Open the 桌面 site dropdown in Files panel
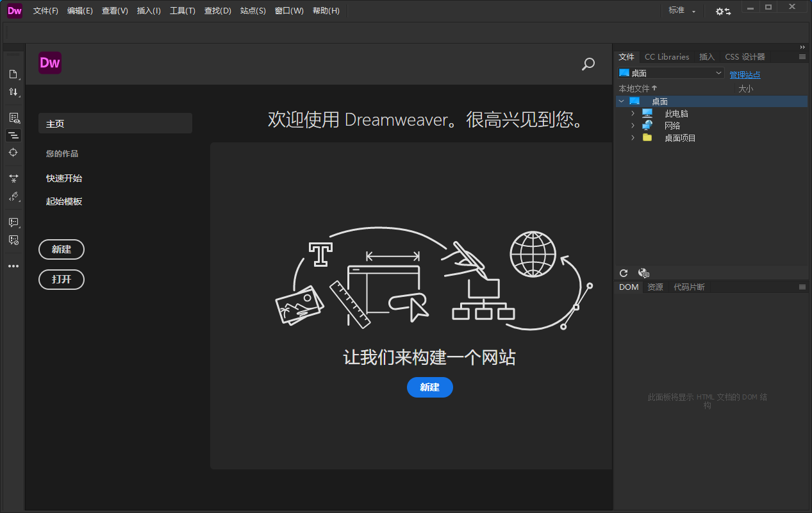 pos(670,73)
